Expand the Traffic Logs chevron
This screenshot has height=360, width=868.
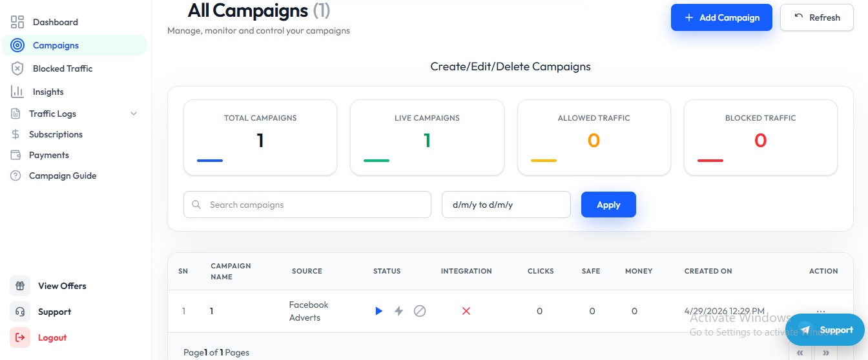pos(134,114)
